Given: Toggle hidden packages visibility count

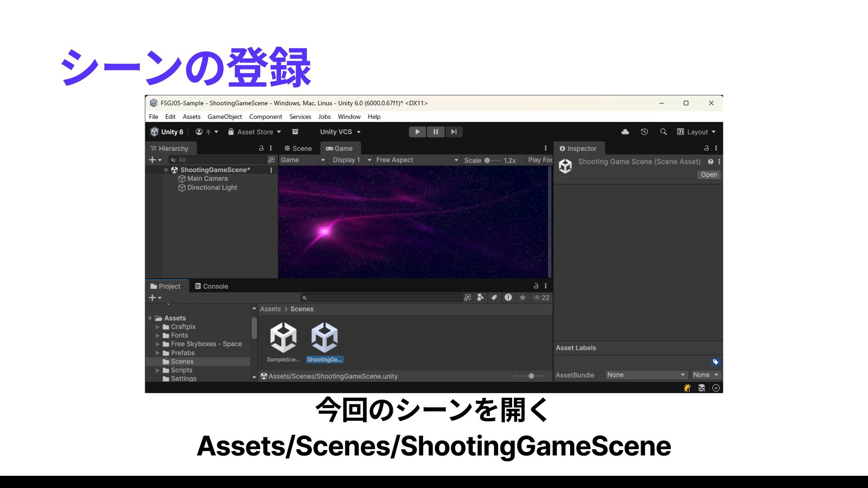Looking at the screenshot, I should [542, 298].
